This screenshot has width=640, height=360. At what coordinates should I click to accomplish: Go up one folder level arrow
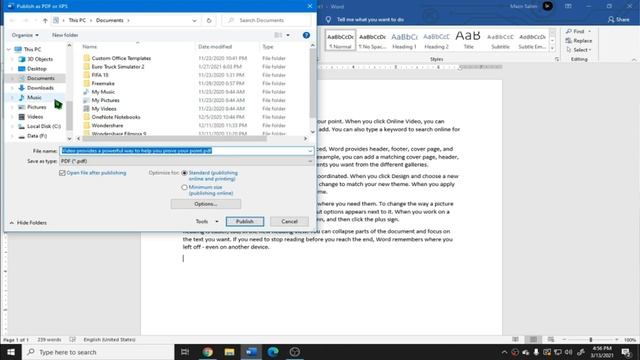tap(45, 20)
